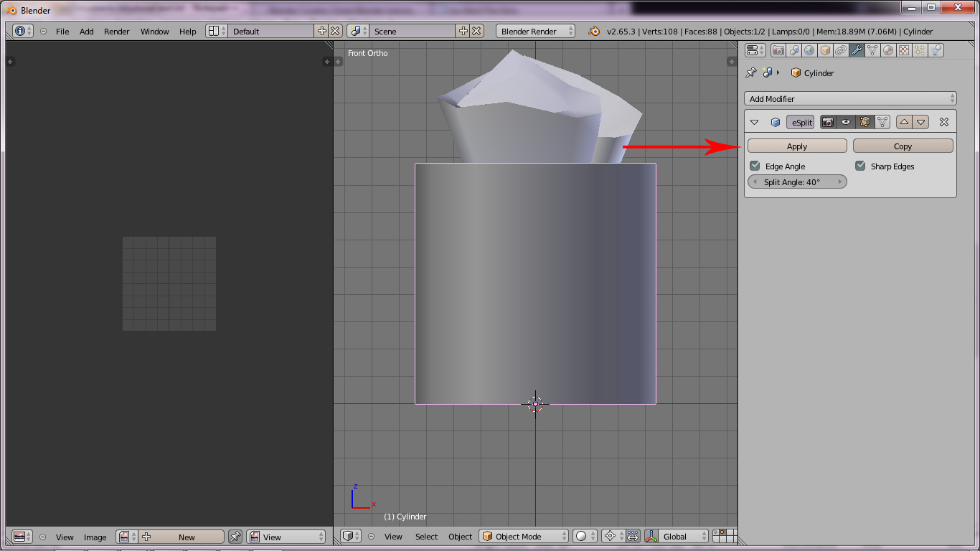Open the Add Modifier dropdown

[x=850, y=98]
